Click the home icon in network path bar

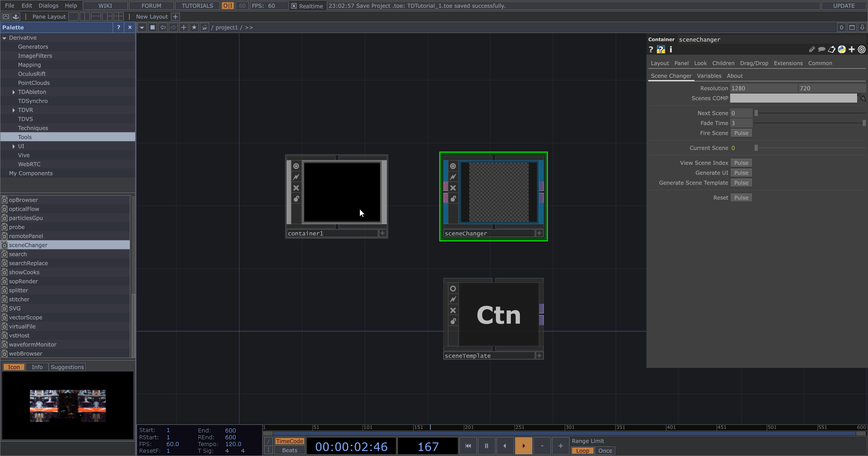204,28
